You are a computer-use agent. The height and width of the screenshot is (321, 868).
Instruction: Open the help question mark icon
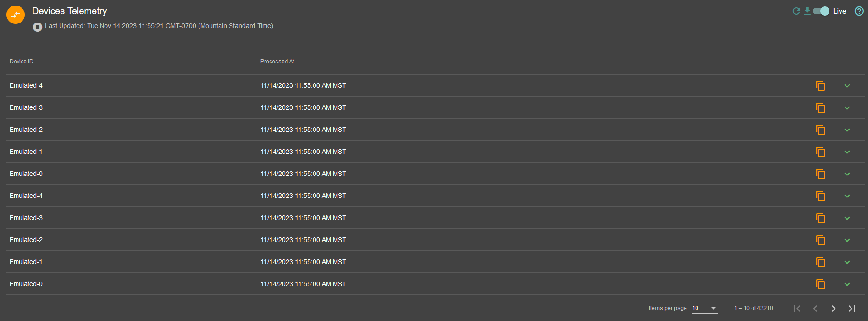pos(859,11)
